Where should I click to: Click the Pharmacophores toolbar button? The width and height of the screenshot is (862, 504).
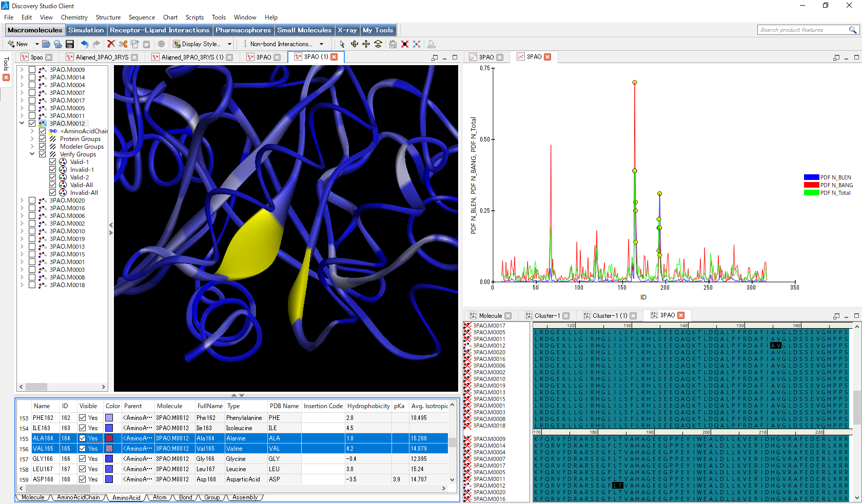243,30
